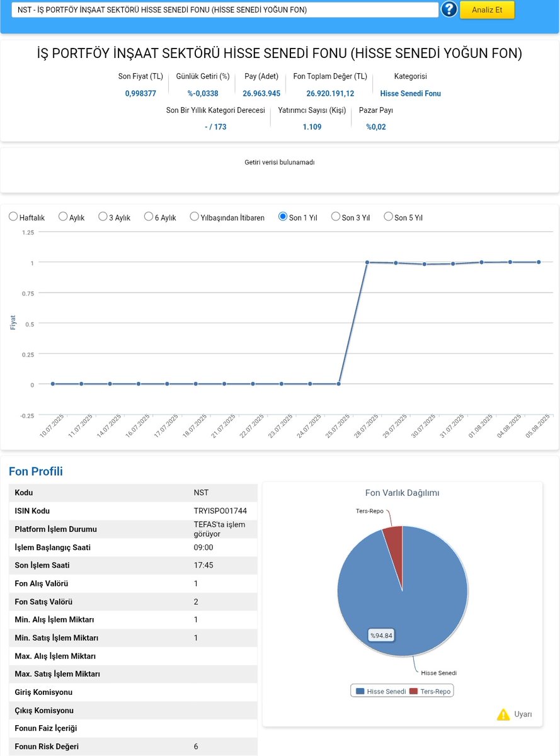The width and height of the screenshot is (560, 756).
Task: Click the chart point for 30.07.2025
Action: [x=425, y=264]
